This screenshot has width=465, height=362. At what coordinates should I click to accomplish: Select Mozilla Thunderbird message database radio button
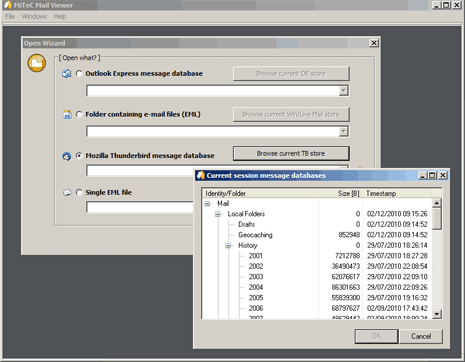(x=79, y=155)
